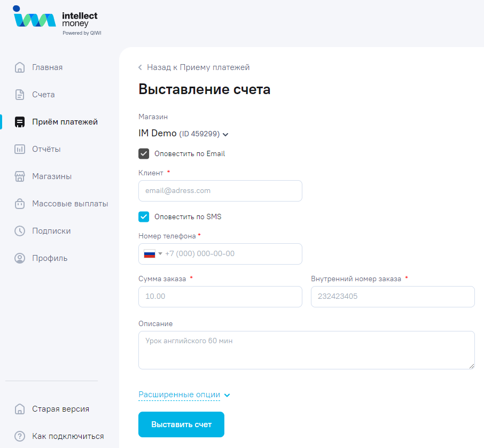Focus the Номер телефона input field
484x448 pixels.
[x=220, y=254]
